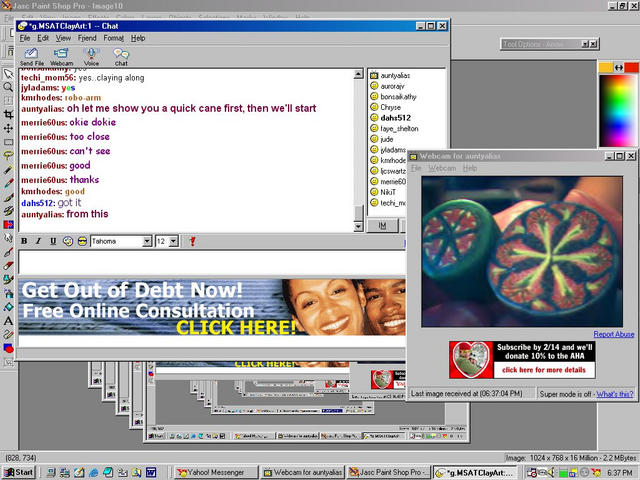Switch to Webcam for auntyalias taskbar button
Screen dimensions: 640x480
302,472
